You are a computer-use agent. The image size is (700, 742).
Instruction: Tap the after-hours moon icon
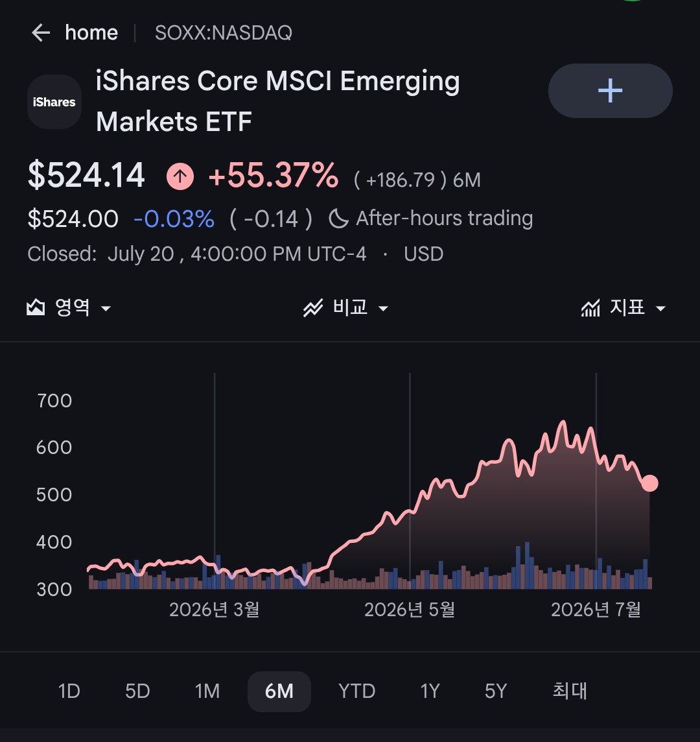point(338,219)
